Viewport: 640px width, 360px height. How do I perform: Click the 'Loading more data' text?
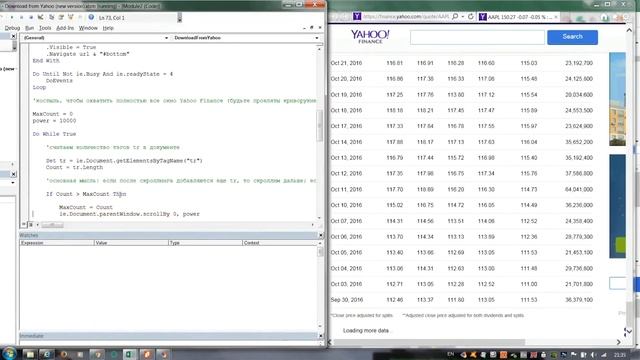366,331
